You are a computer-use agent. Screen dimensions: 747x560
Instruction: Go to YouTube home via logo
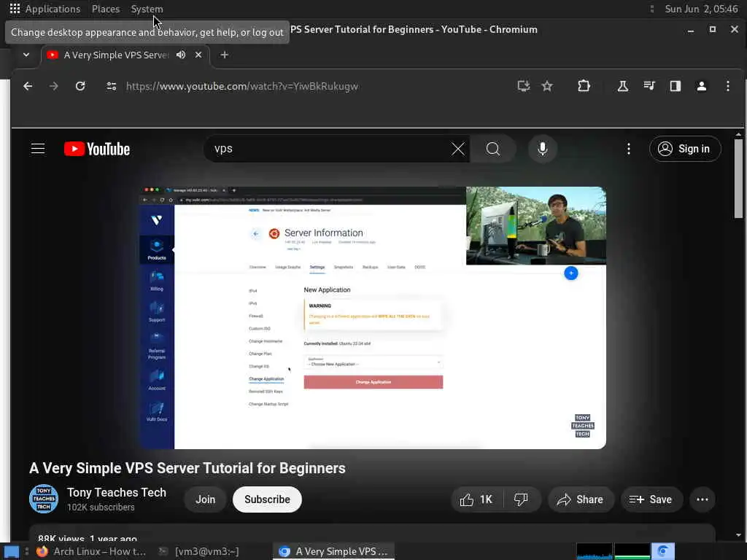point(97,149)
